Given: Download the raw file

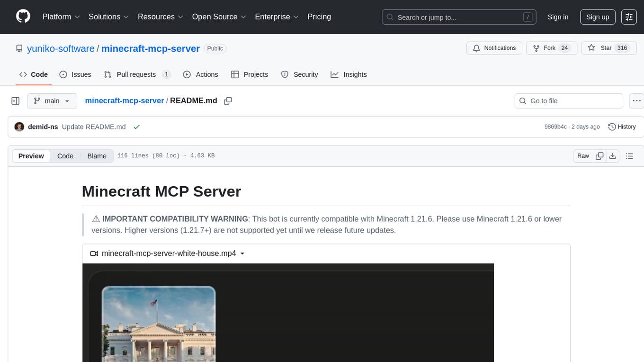Looking at the screenshot, I should (x=613, y=156).
